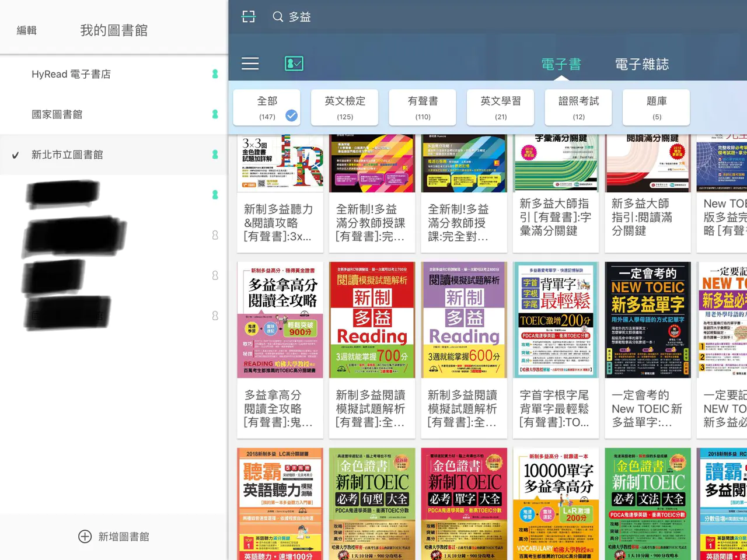Open book title 新制多益聽力&閱讀攻略
The height and width of the screenshot is (560, 747).
279,223
